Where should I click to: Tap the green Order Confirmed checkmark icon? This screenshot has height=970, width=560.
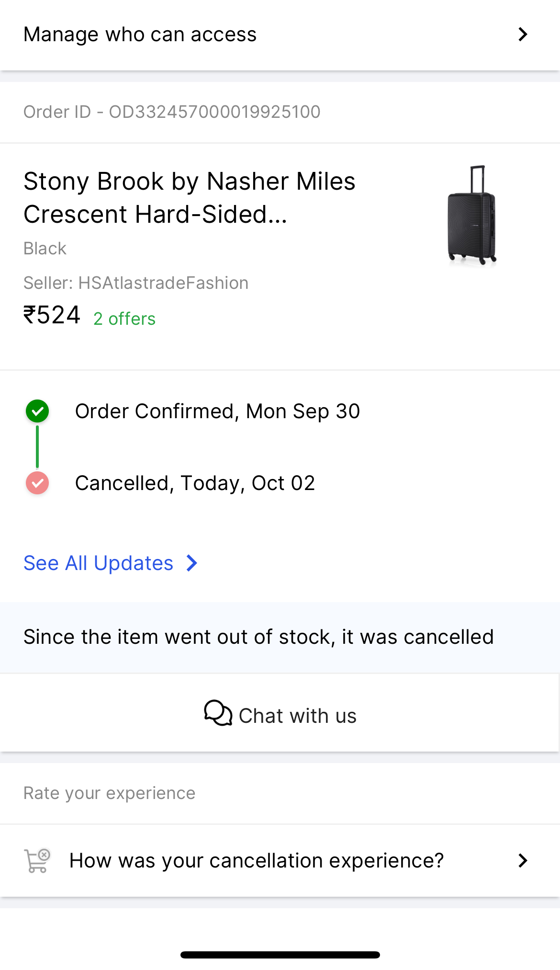pyautogui.click(x=37, y=411)
